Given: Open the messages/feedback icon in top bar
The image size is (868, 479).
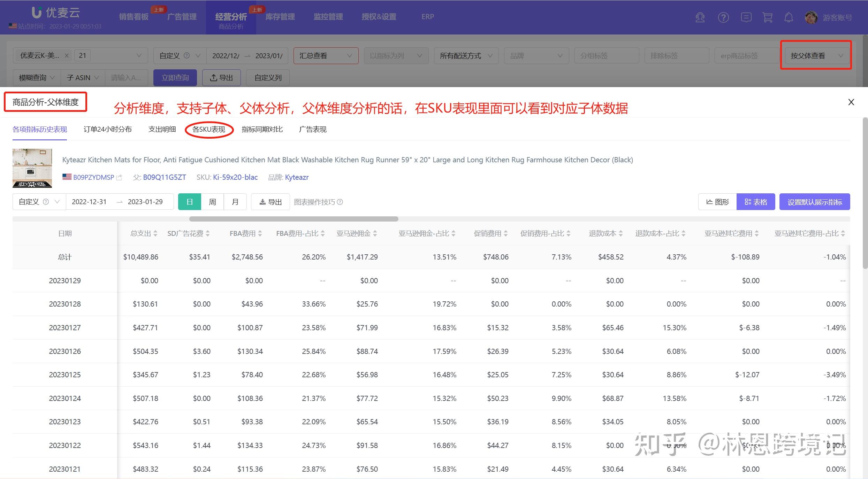Looking at the screenshot, I should (746, 17).
